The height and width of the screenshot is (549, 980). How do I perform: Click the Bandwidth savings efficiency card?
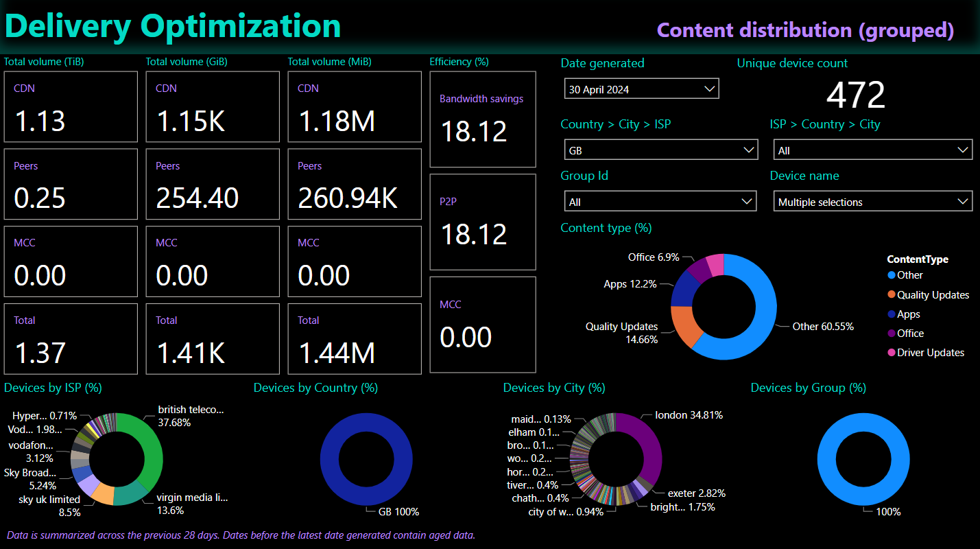[x=482, y=119]
